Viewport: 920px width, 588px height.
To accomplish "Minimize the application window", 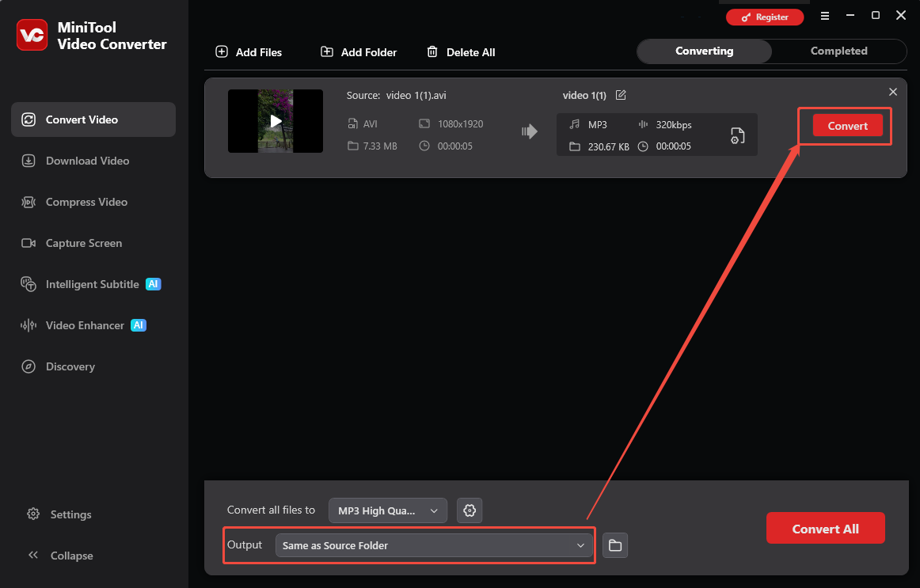I will tap(850, 16).
